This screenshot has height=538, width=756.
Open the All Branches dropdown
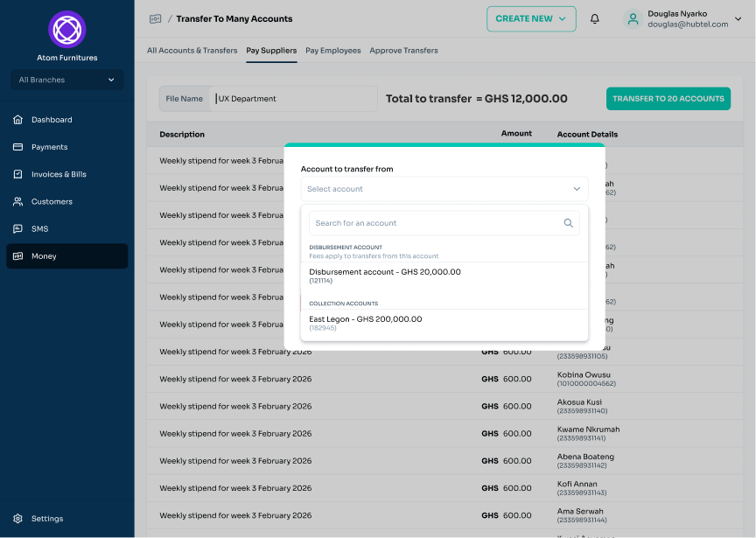(x=67, y=80)
